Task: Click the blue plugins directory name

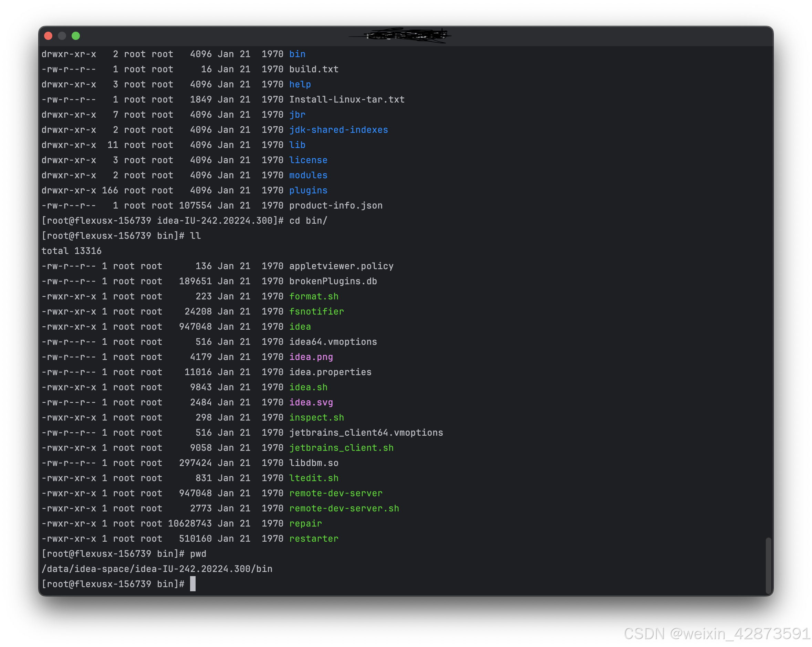Action: coord(308,190)
